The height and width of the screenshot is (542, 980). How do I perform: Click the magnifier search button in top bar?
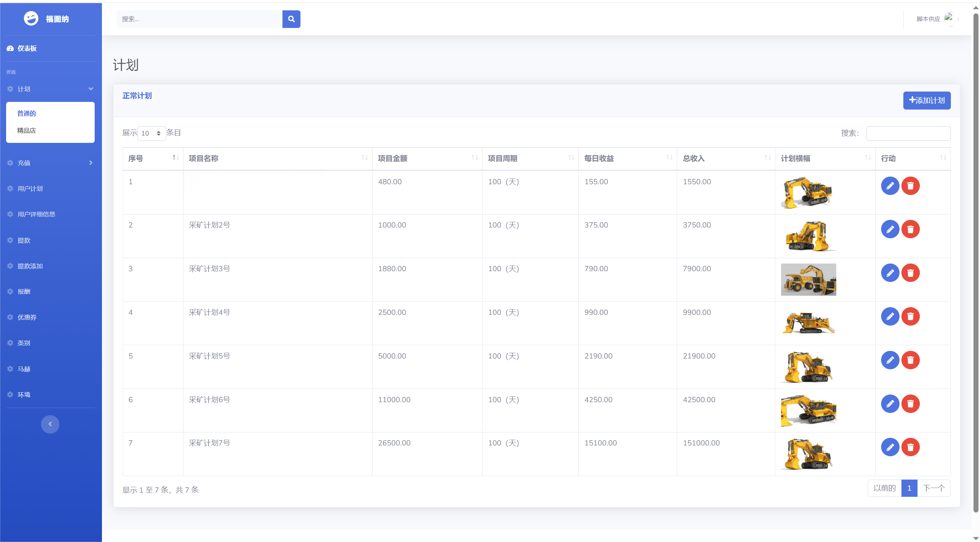click(291, 19)
